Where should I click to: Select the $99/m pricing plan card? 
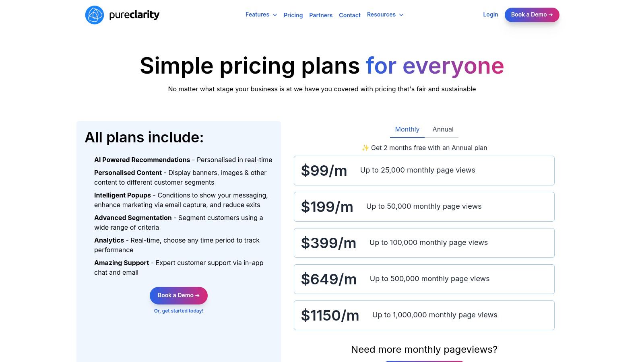point(424,170)
